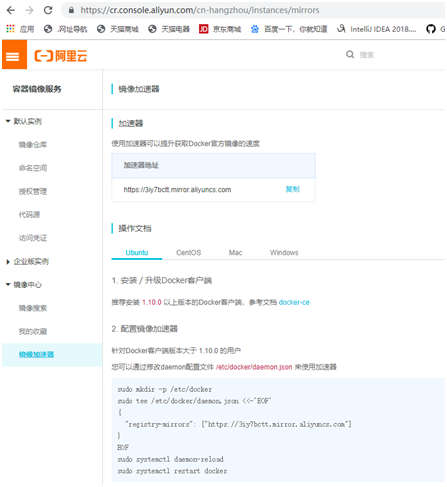Switch to the CentOS tab

(189, 253)
